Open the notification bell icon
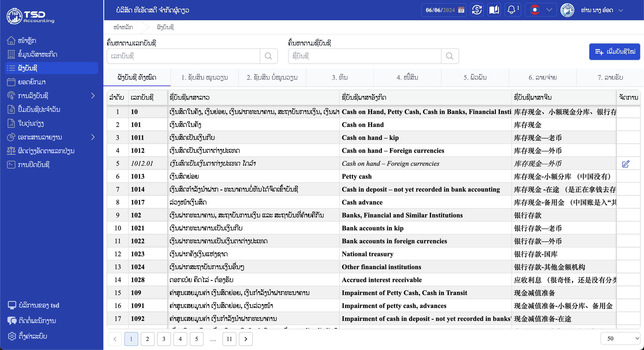The image size is (644, 350). point(511,10)
